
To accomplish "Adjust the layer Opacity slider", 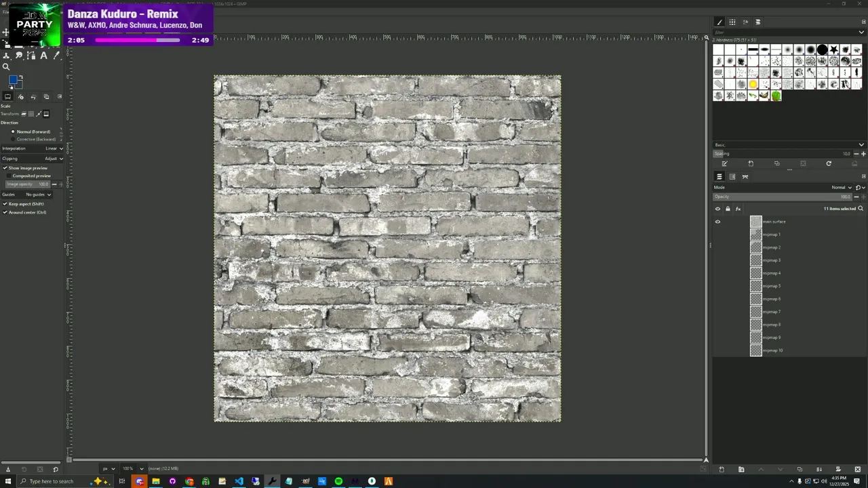I will click(783, 197).
